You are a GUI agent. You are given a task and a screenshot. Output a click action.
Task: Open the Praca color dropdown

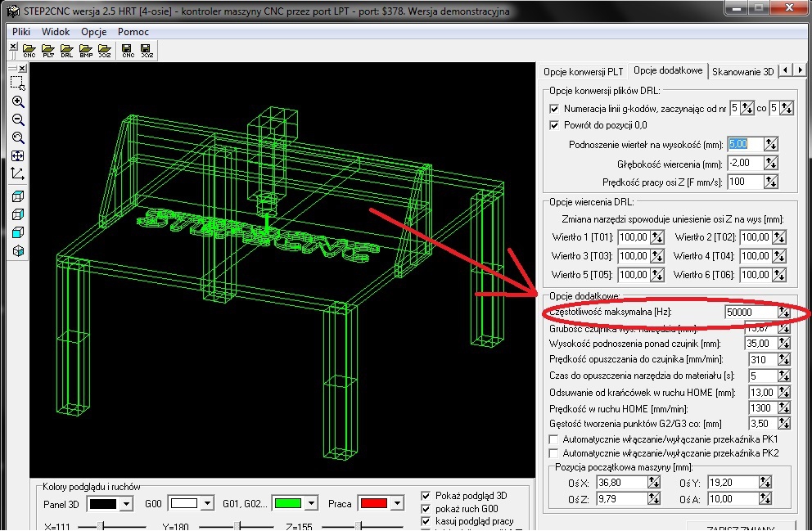coord(397,503)
